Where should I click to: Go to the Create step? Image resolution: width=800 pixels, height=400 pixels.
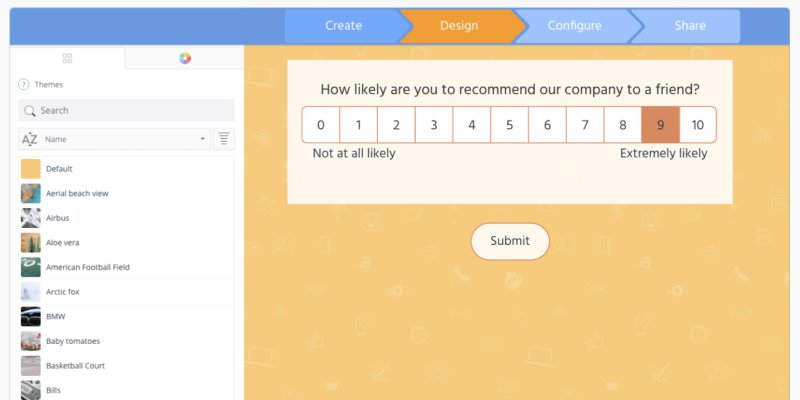[343, 26]
